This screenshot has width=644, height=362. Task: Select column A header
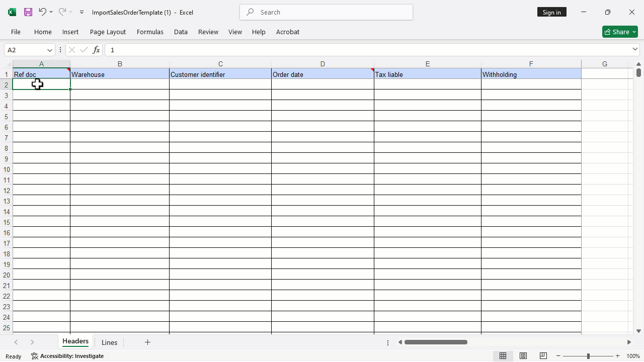41,64
